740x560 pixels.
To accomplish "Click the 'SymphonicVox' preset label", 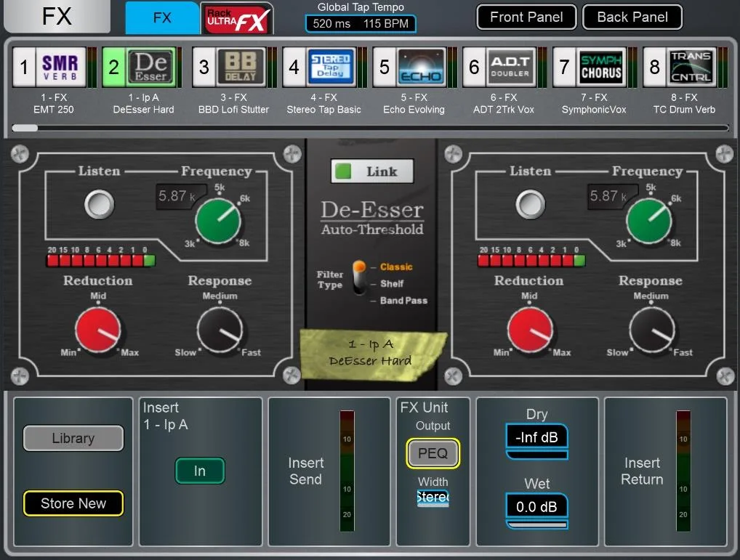I will click(594, 110).
